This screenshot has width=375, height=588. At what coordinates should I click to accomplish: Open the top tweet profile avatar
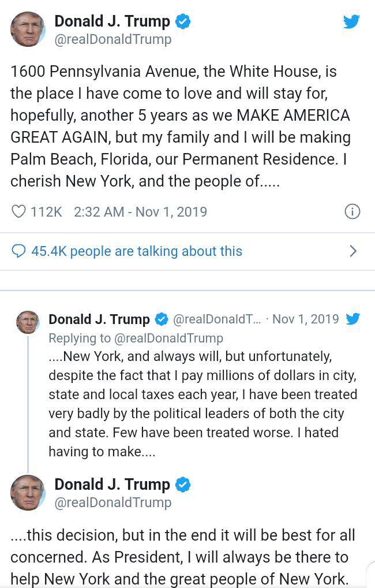[28, 29]
